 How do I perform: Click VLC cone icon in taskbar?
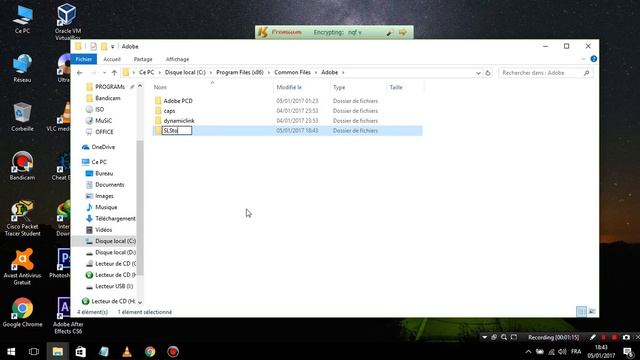point(127,351)
